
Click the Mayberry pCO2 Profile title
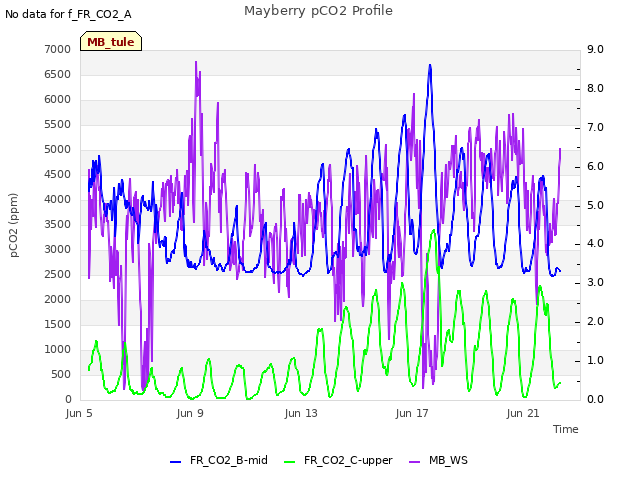318,11
